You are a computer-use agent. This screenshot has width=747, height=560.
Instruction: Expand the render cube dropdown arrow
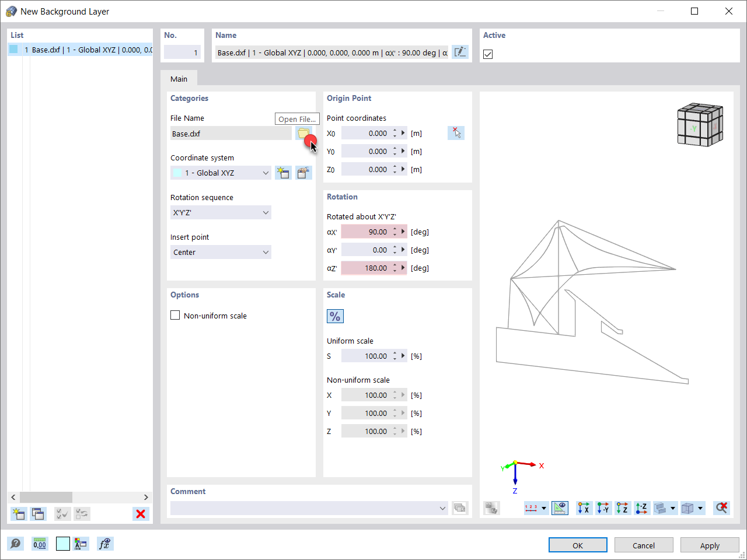point(700,508)
